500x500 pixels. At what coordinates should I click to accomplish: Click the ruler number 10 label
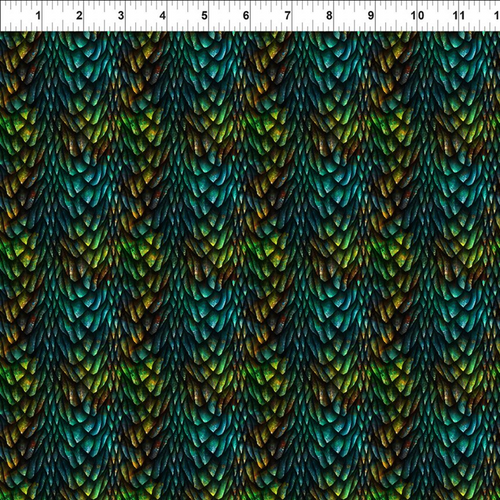[x=417, y=15]
